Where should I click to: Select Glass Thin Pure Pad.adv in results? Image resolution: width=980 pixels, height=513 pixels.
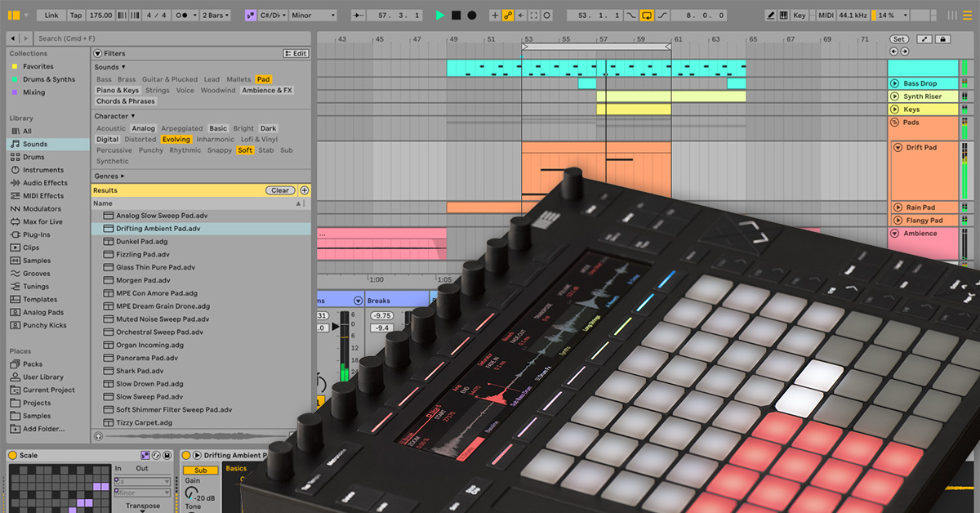[x=201, y=267]
